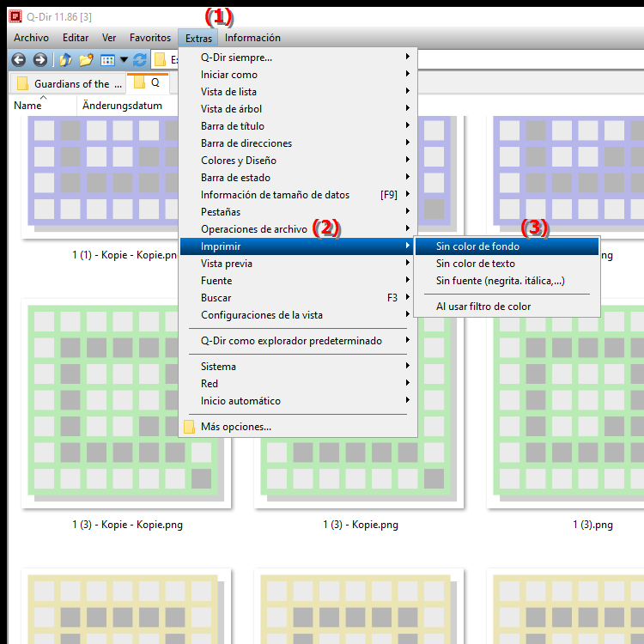The height and width of the screenshot is (644, 644).
Task: Expand Vista de árbol submenu
Action: (299, 109)
